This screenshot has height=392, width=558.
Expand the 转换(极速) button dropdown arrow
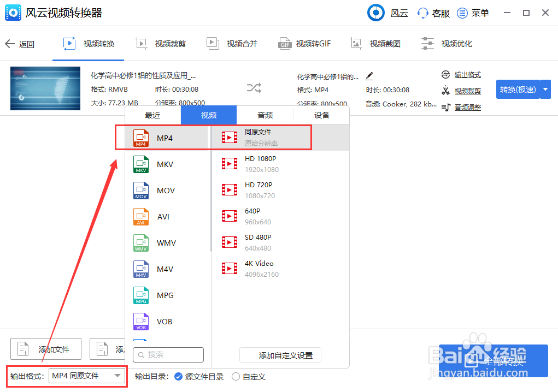point(544,90)
